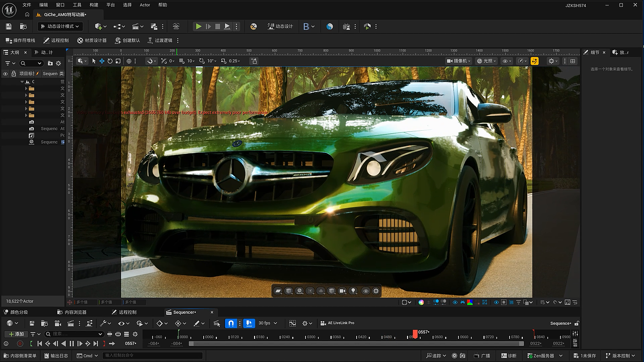Open the 光照 view mode dropdown
This screenshot has height=362, width=644.
point(487,61)
